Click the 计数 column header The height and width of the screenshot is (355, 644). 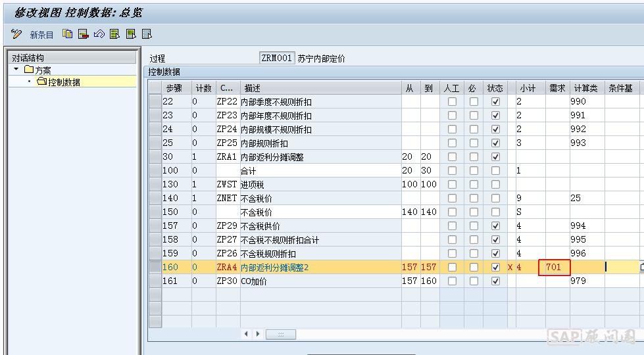point(204,88)
